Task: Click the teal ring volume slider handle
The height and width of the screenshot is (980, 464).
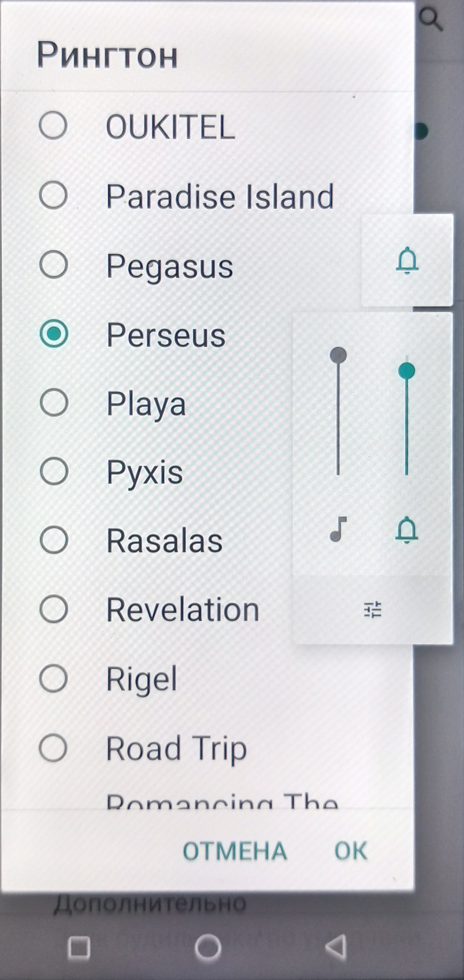Action: [407, 370]
